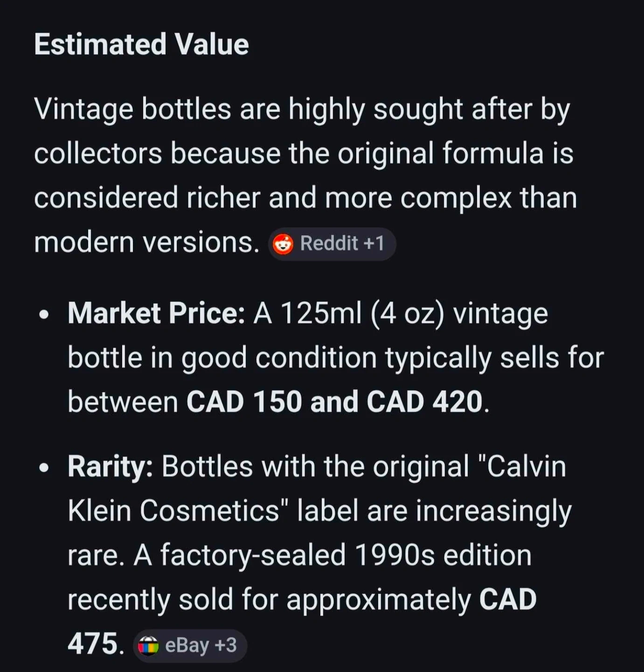This screenshot has width=644, height=672.
Task: Tap the Reddit mascot icon
Action: coord(283,244)
